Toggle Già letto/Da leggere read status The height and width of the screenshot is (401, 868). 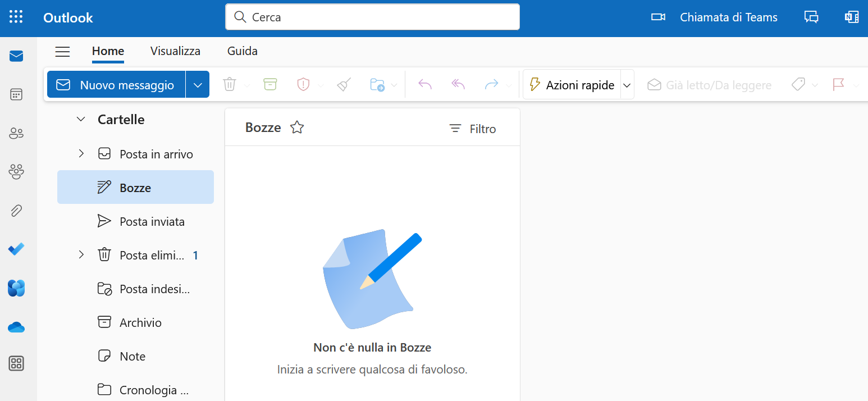(710, 85)
